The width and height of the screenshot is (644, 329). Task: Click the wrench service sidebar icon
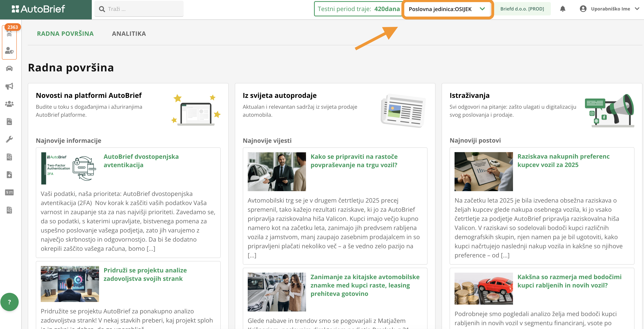click(x=9, y=139)
